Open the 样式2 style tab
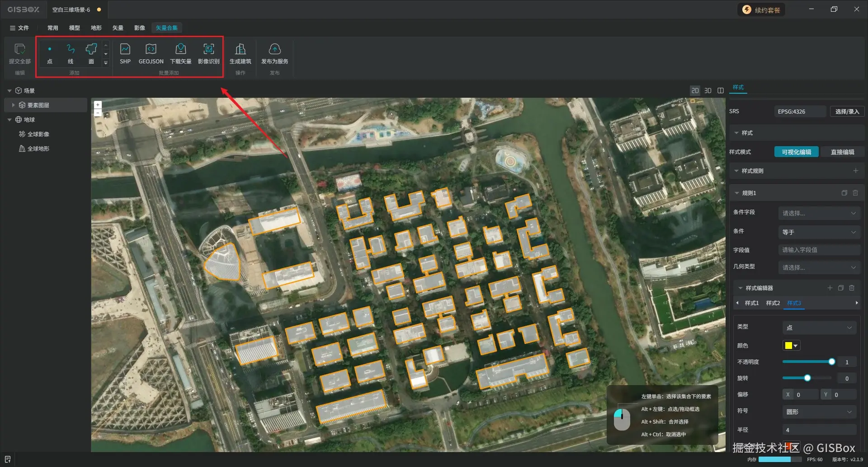 pos(773,303)
